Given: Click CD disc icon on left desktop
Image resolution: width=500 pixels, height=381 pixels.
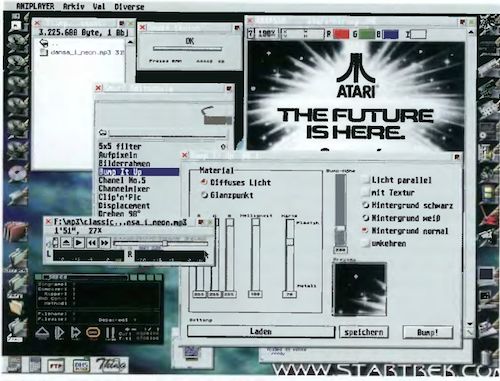Looking at the screenshot, I should (17, 173).
